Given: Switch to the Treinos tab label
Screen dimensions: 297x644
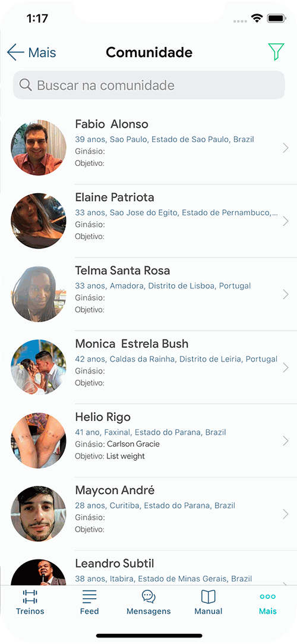Looking at the screenshot, I should click(x=30, y=611).
